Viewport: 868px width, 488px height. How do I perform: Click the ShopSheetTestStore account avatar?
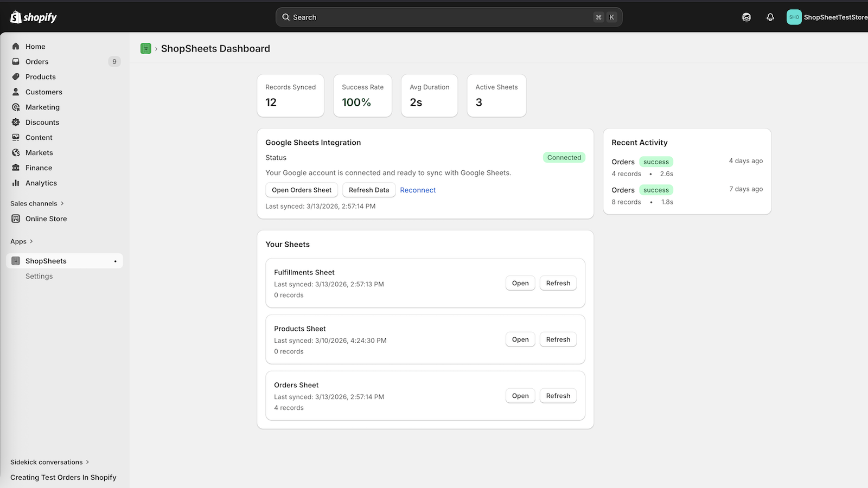[x=794, y=17]
